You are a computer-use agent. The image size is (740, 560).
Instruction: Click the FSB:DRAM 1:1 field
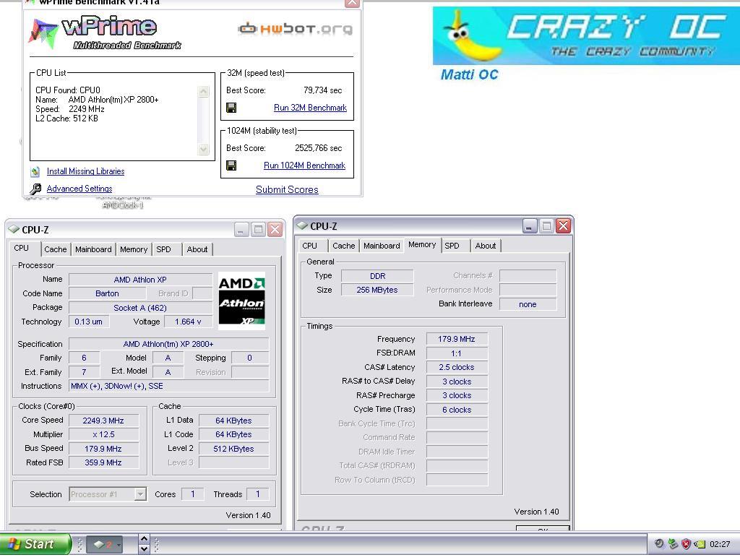coord(457,353)
